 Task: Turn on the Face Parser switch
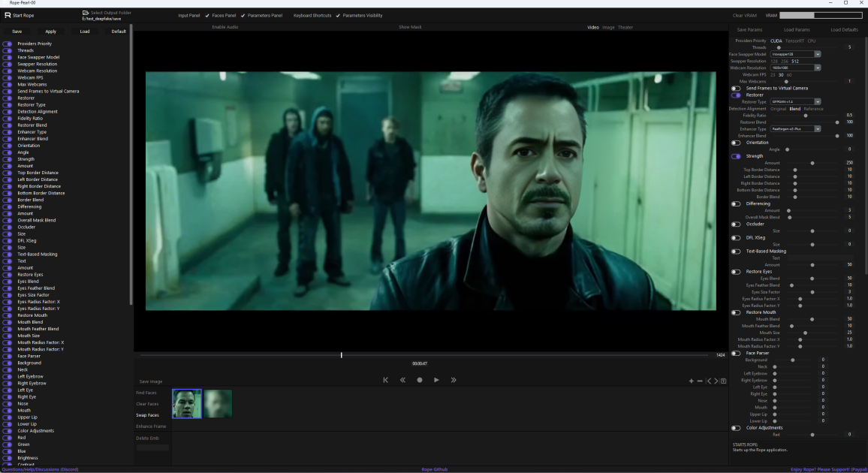tap(736, 353)
